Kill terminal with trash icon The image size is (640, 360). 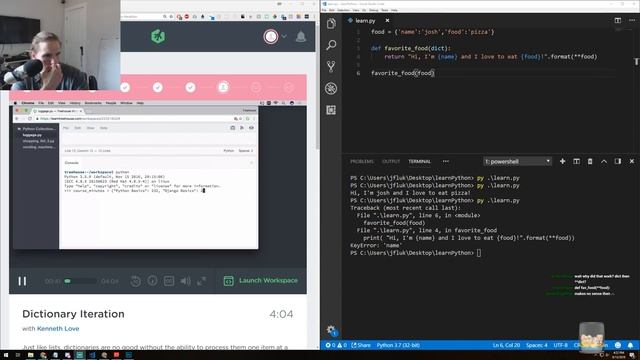590,162
